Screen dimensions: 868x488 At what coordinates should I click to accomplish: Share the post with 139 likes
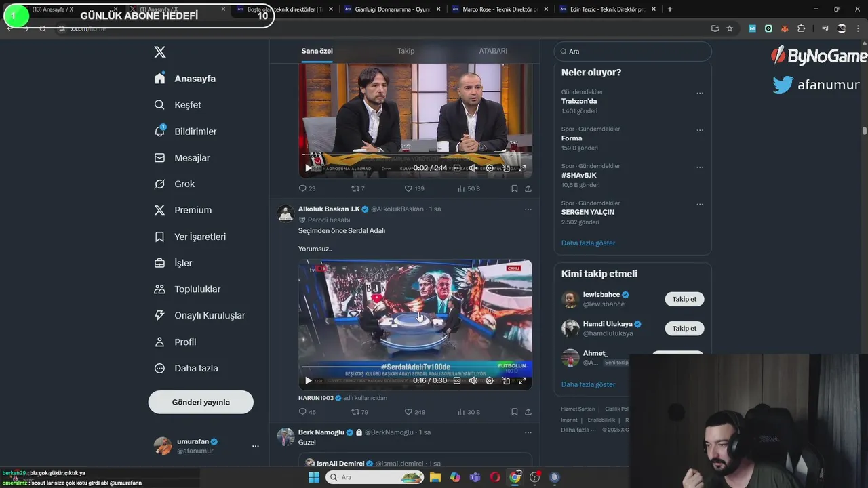528,188
